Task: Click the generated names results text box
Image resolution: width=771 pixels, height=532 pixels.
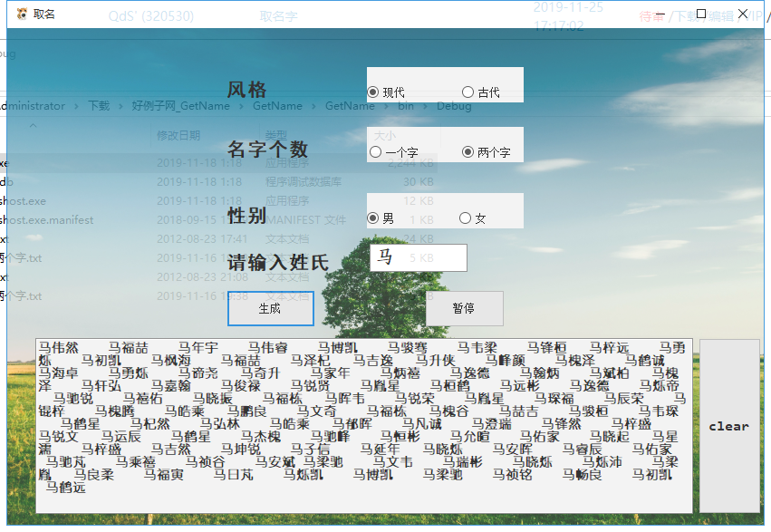Action: [364, 426]
